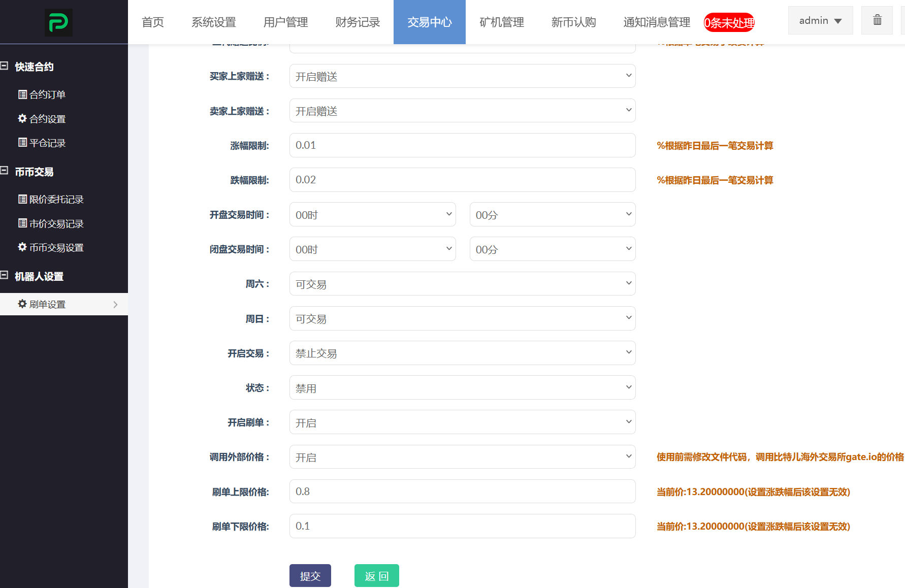Click the red 0条未处理 badge
This screenshot has width=905, height=588.
pyautogui.click(x=729, y=22)
